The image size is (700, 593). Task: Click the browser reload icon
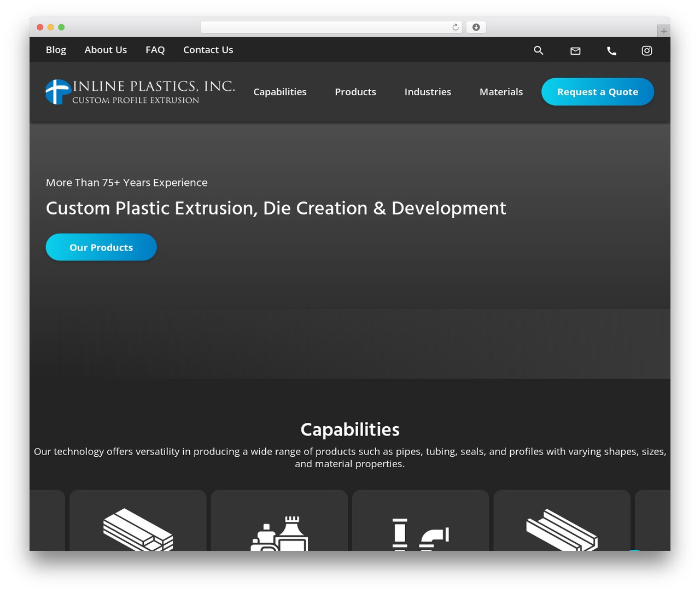click(x=455, y=27)
